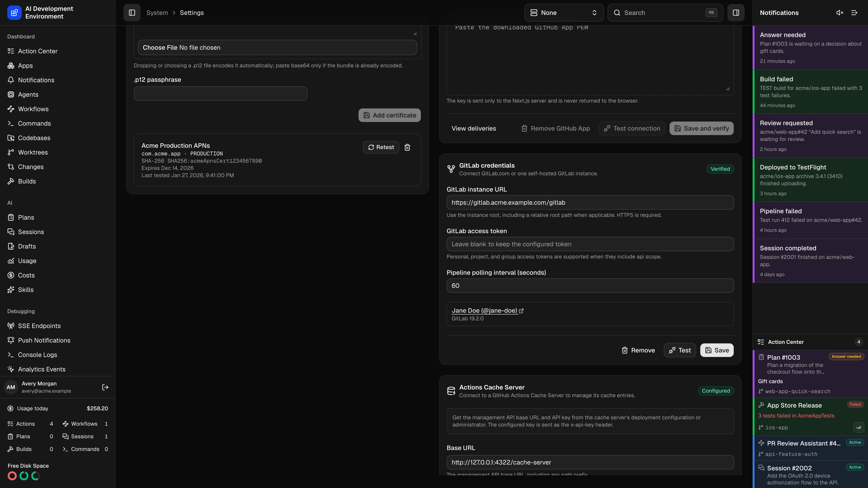868x488 pixels.
Task: Open Costs page from sidebar
Action: click(58, 275)
